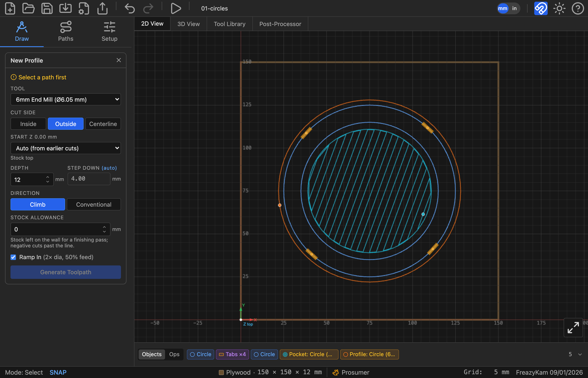Run the simulation with the play icon

pyautogui.click(x=176, y=8)
